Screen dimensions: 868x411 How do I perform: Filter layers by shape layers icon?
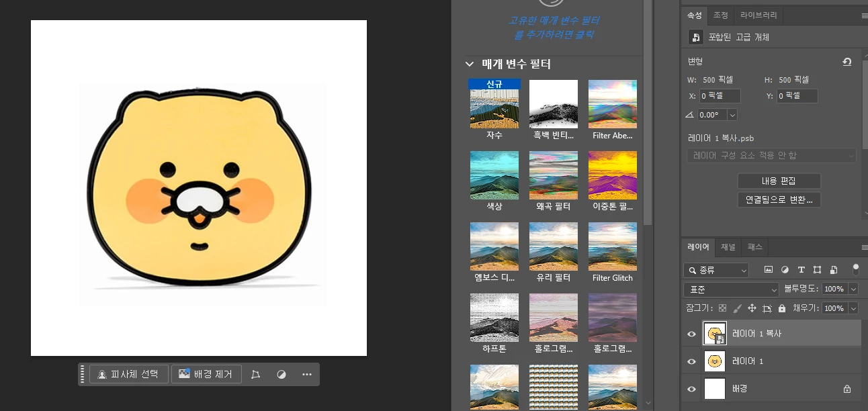coord(817,270)
